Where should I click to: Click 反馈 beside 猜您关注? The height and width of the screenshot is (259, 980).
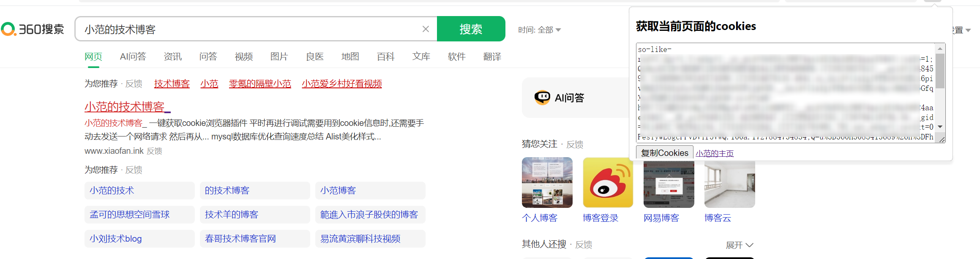point(575,144)
